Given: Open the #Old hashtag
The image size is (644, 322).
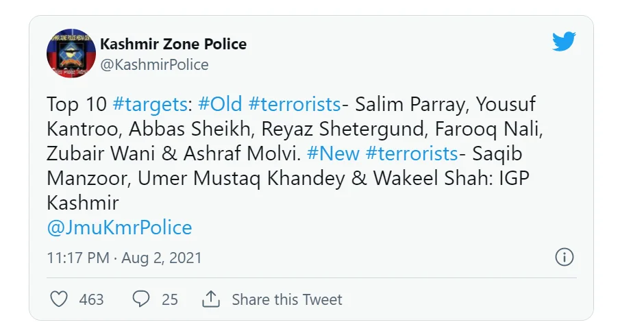Looking at the screenshot, I should pos(220,104).
